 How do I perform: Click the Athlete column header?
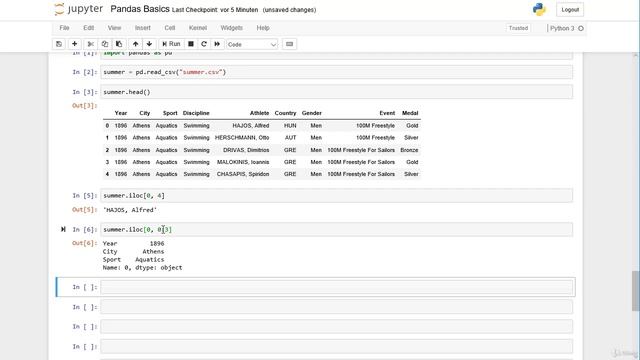pos(259,113)
